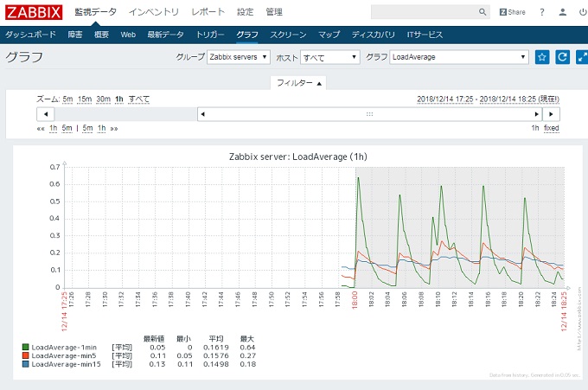Click the logout power icon

point(581,12)
